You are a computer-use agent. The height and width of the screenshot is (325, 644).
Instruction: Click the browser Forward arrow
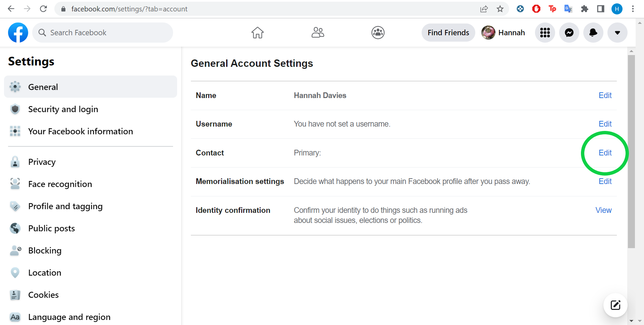(27, 9)
